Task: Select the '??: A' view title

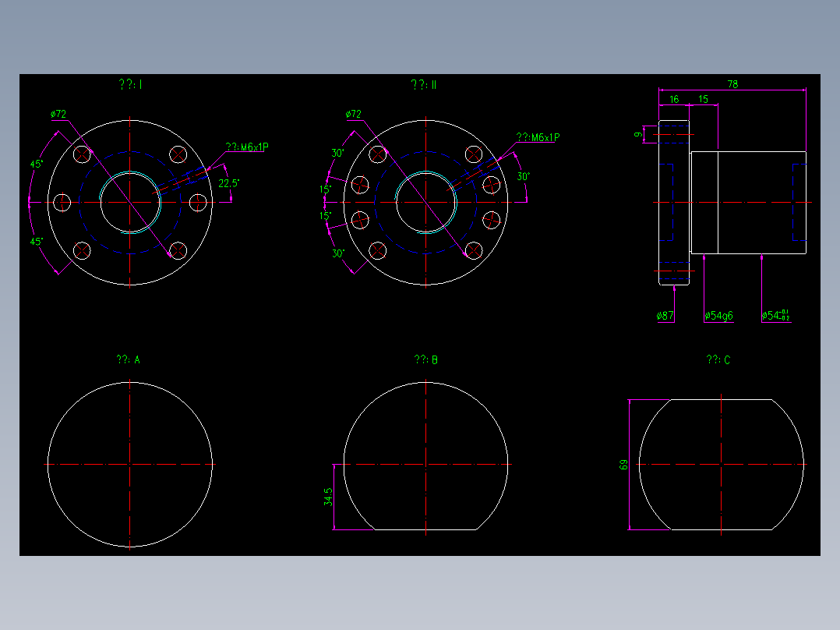Action: [x=128, y=359]
